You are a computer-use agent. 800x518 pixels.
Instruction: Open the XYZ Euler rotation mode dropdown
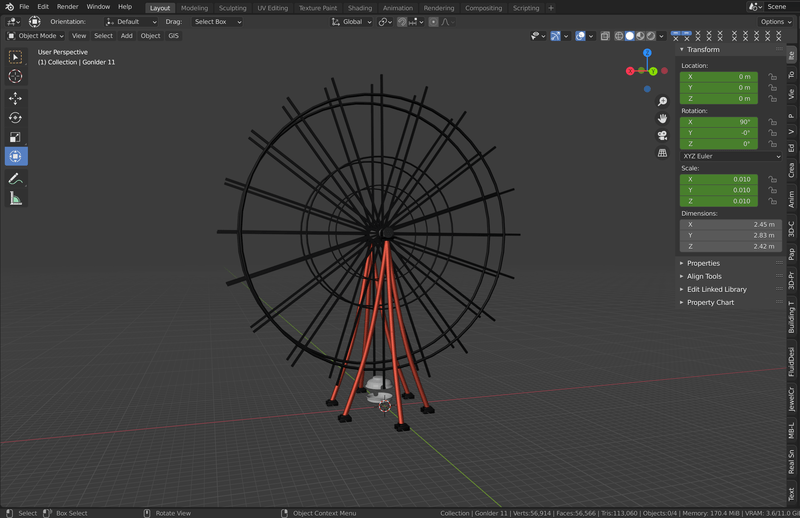(x=731, y=156)
